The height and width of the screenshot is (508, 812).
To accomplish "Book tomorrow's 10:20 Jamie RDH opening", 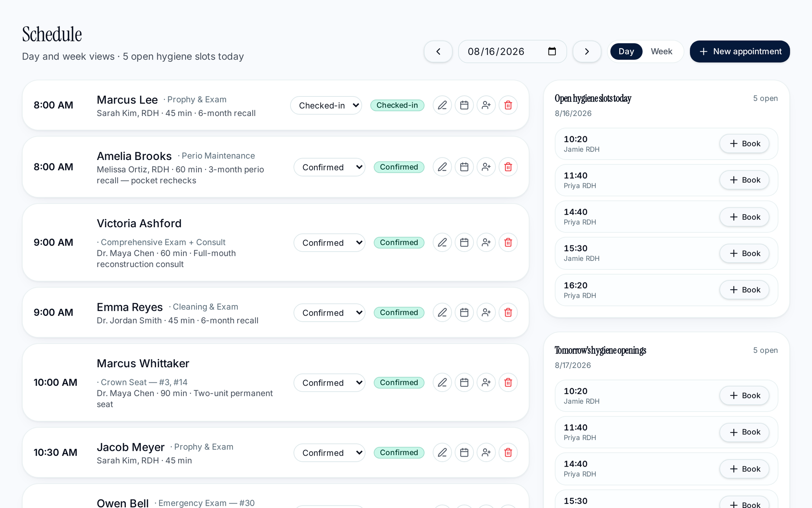I will click(744, 395).
